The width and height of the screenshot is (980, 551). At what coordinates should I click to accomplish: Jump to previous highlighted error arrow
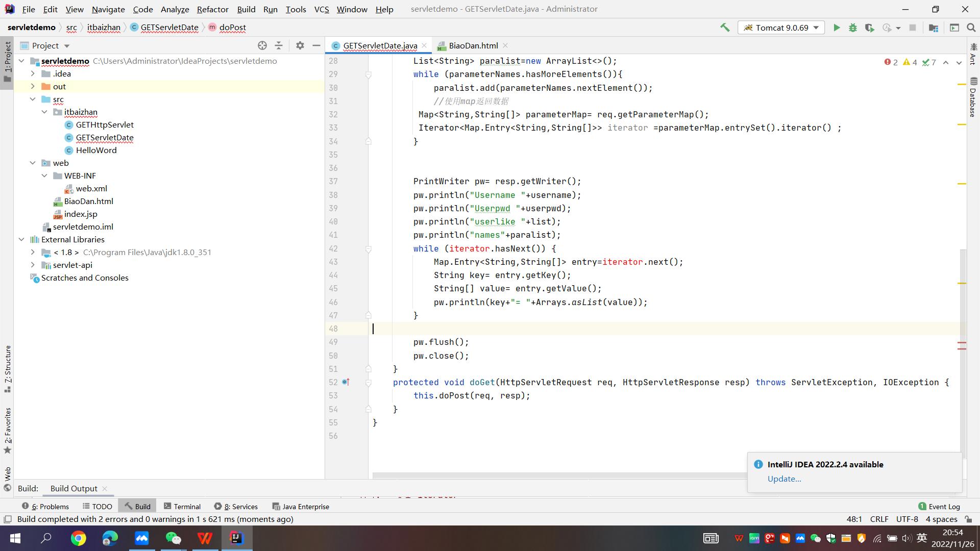946,62
